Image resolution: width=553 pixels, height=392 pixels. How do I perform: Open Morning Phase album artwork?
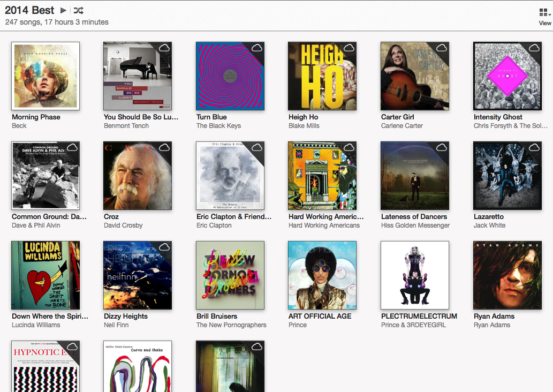click(46, 76)
